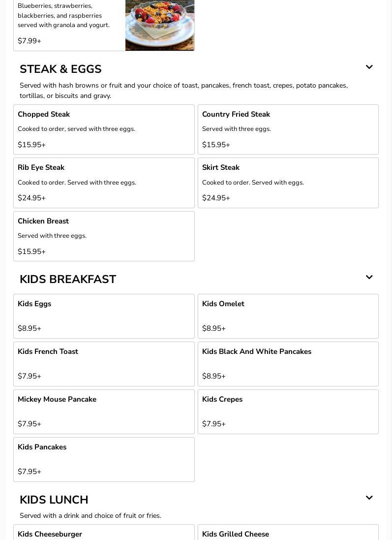
Task: Pick the Skirt Steak menu card
Action: click(x=288, y=183)
